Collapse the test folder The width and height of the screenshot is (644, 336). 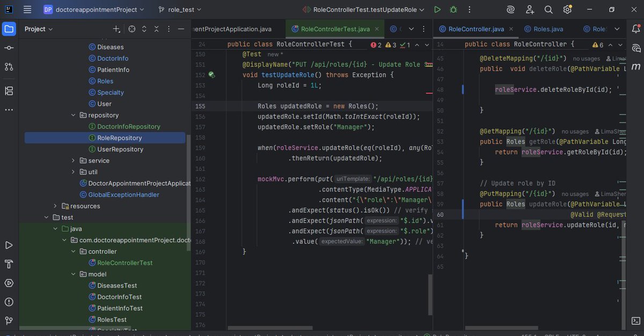click(47, 217)
